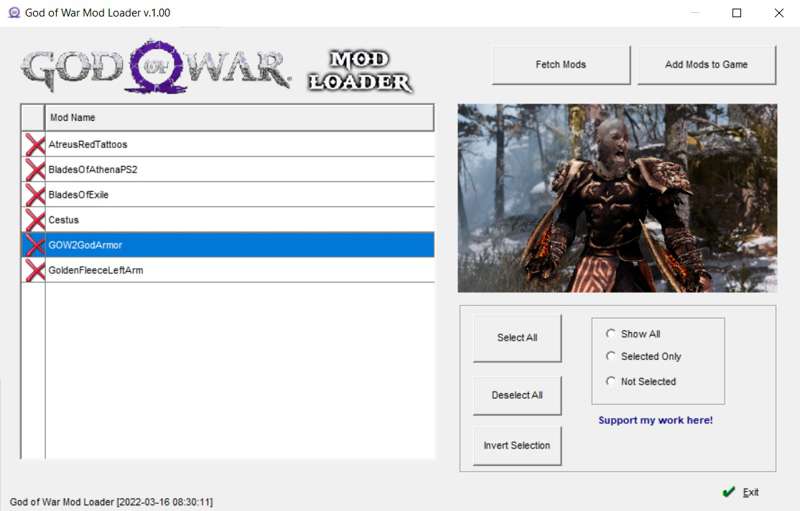This screenshot has height=511, width=800.
Task: Click the Kratos armor preview image
Action: click(617, 198)
